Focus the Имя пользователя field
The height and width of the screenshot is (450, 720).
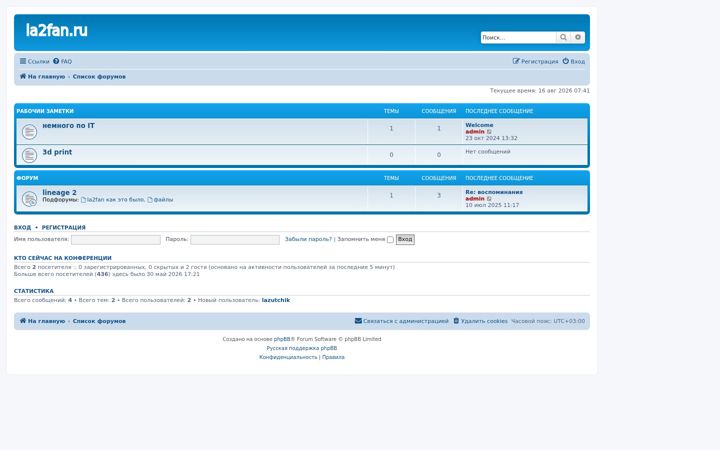[x=116, y=240]
